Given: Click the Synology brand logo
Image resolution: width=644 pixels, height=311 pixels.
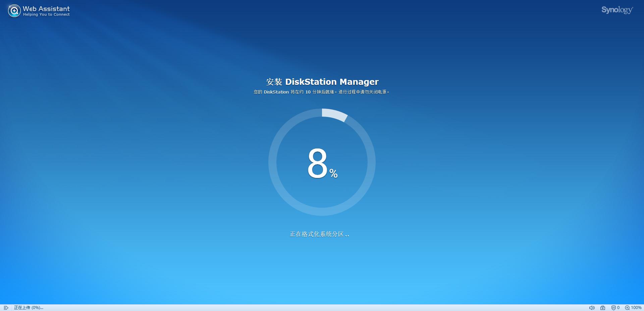Looking at the screenshot, I should point(617,10).
